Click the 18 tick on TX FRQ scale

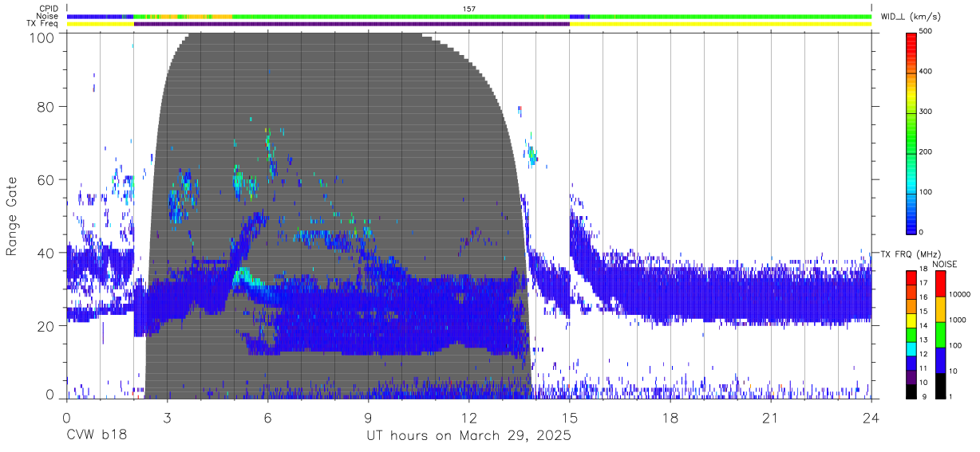click(x=923, y=270)
